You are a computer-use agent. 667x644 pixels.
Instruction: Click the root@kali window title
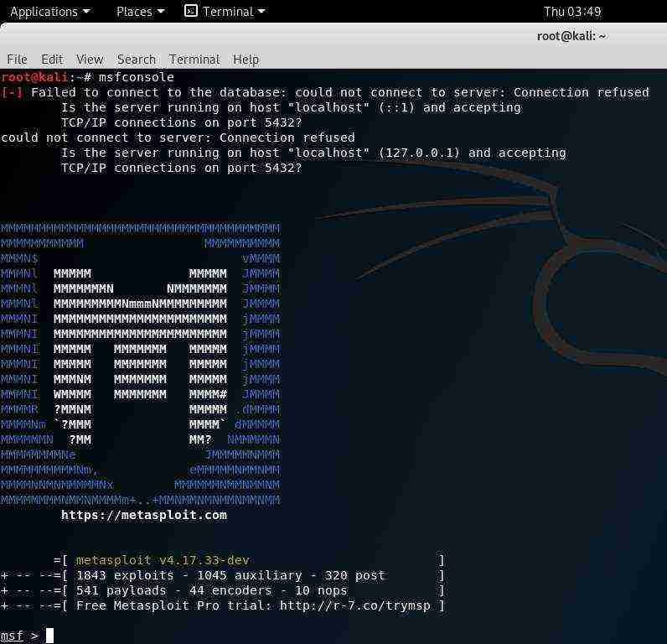coord(571,36)
